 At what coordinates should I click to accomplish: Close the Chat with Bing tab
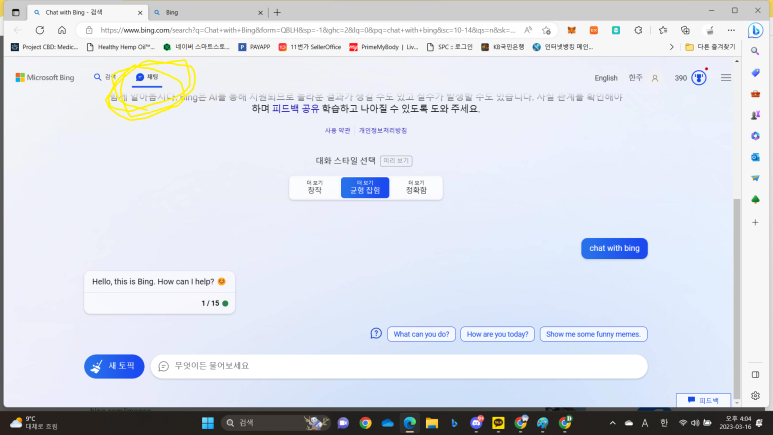click(140, 12)
